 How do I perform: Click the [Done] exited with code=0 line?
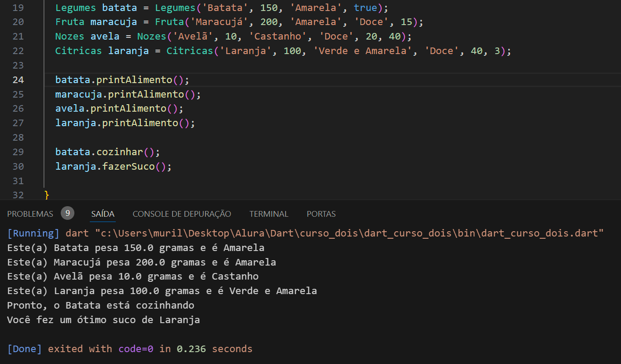[x=130, y=349]
